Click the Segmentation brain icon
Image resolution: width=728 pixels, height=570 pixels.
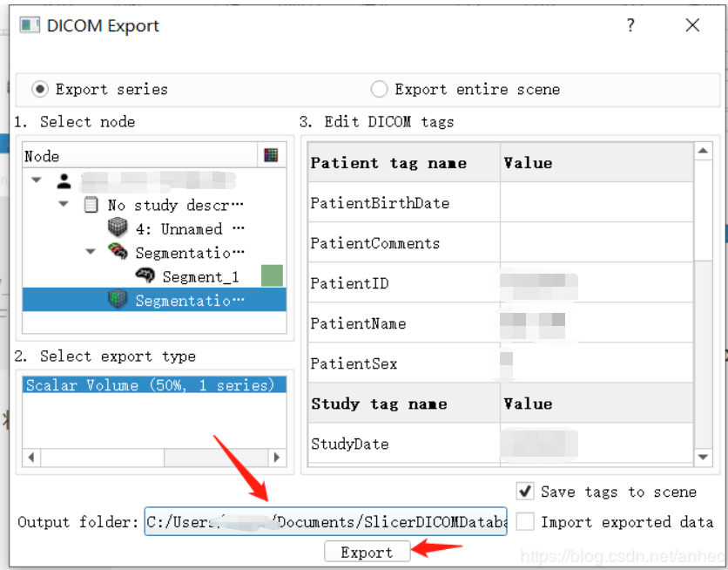(118, 251)
